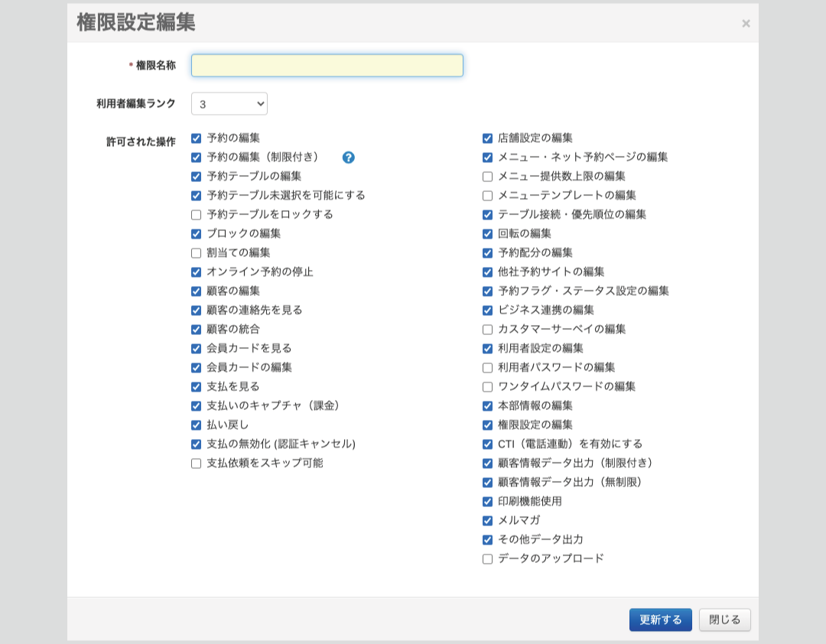Click the 更新する button

click(660, 620)
